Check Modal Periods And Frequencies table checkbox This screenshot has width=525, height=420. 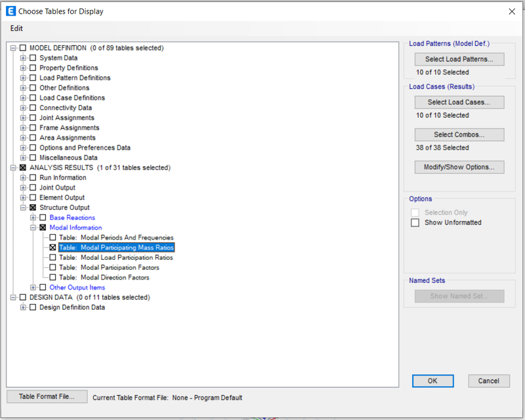click(x=52, y=238)
